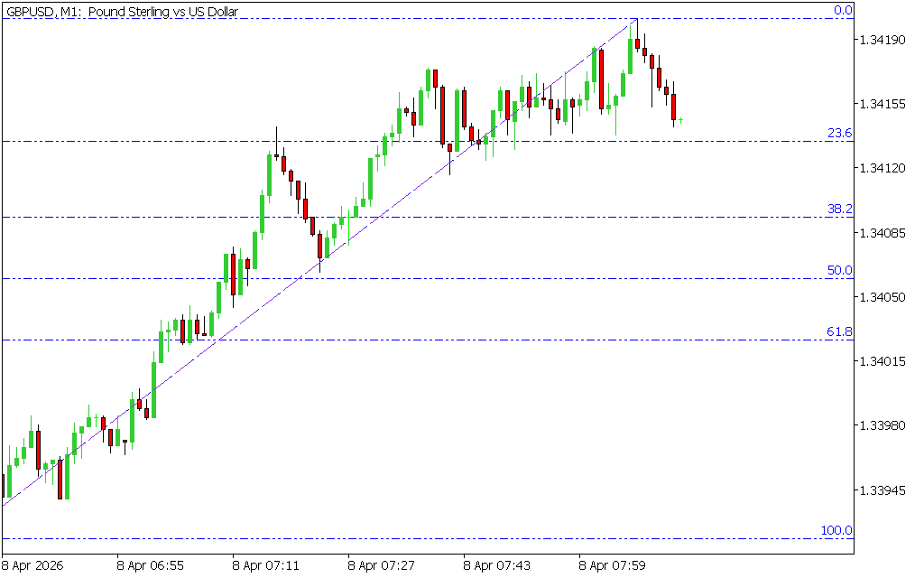
Task: Select the 38.2 Fibonacci retracement label
Action: coord(839,209)
